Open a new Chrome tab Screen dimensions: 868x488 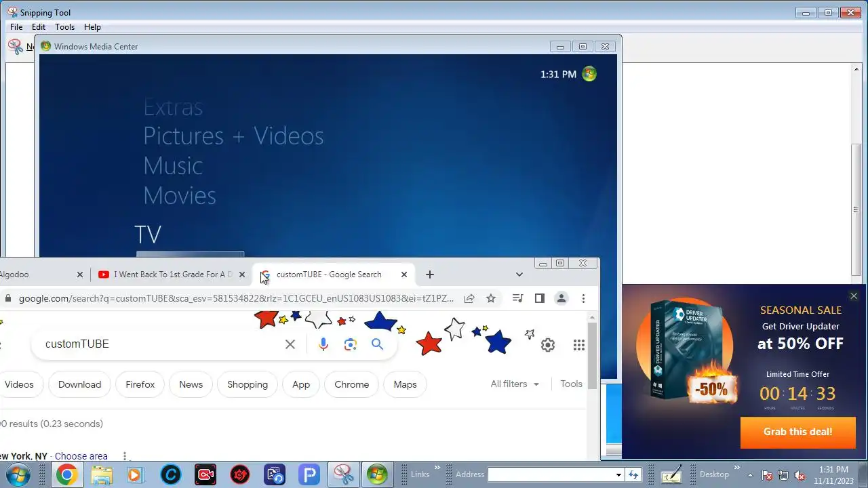429,274
